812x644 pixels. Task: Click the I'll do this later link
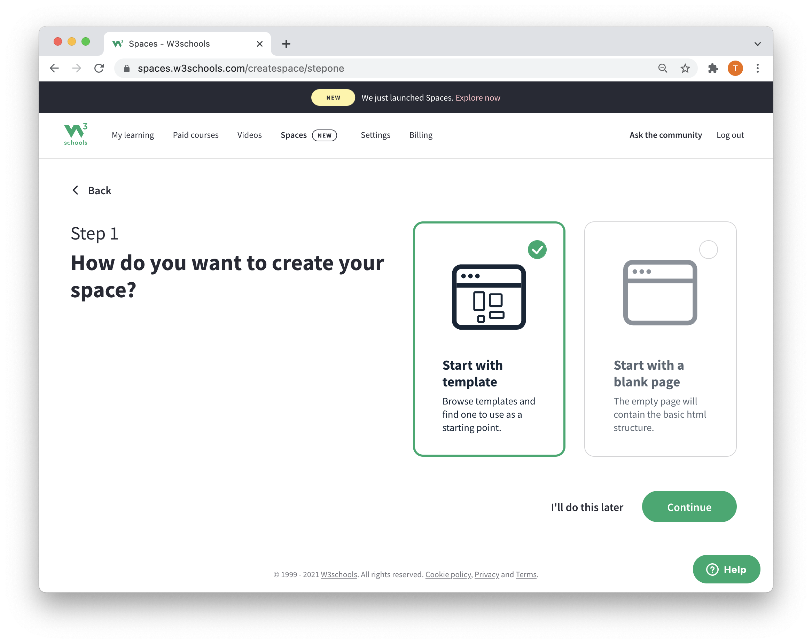click(587, 507)
